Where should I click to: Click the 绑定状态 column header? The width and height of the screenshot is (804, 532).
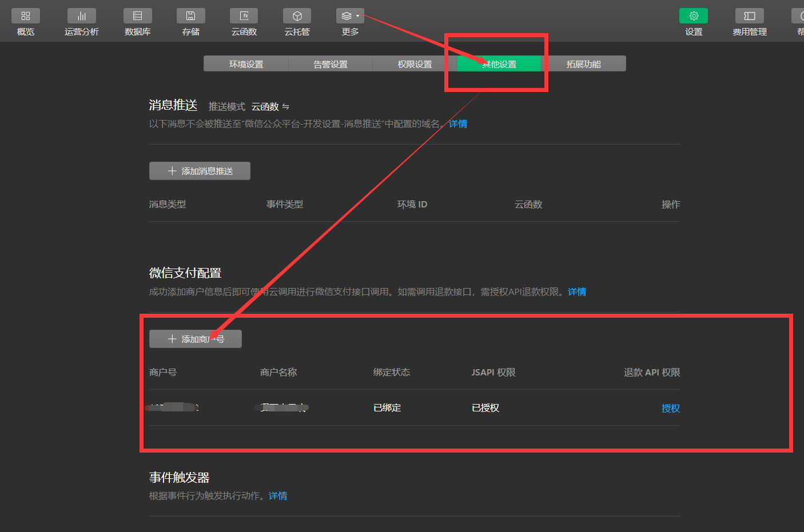pyautogui.click(x=392, y=372)
